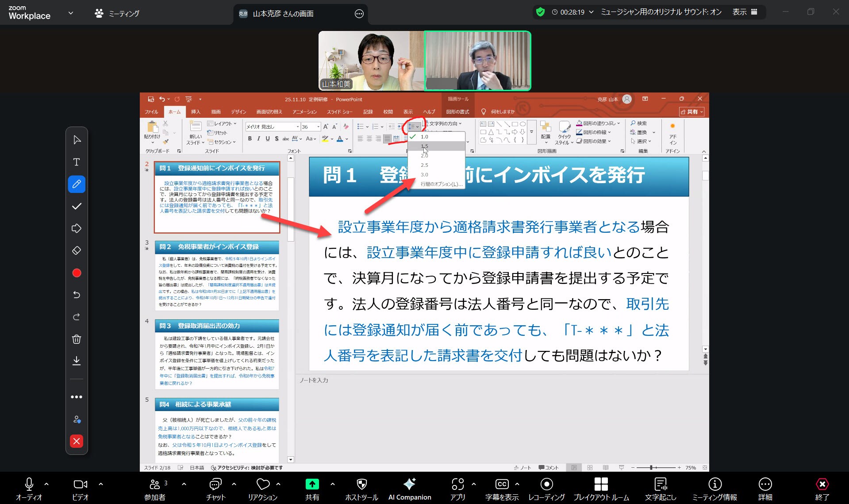Switch to 山本克彦 さんの画面 tab
The height and width of the screenshot is (504, 849).
[283, 14]
